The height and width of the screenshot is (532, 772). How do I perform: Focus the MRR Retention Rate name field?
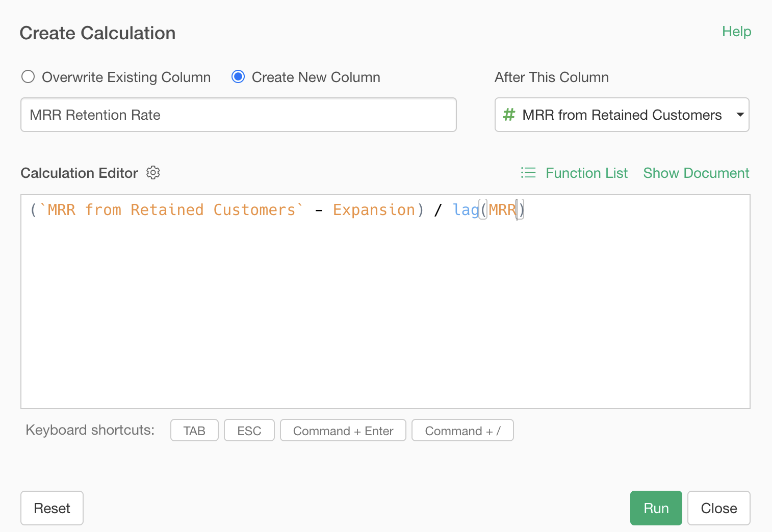238,115
